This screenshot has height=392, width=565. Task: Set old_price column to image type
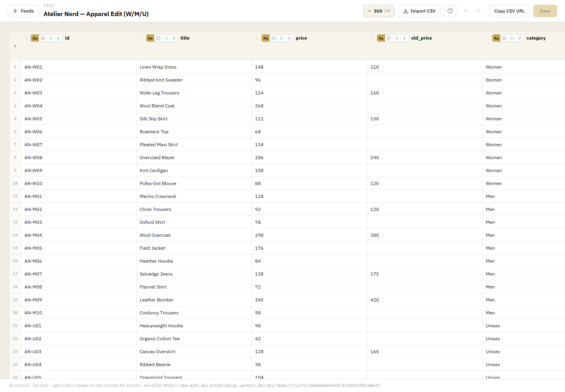pos(389,38)
